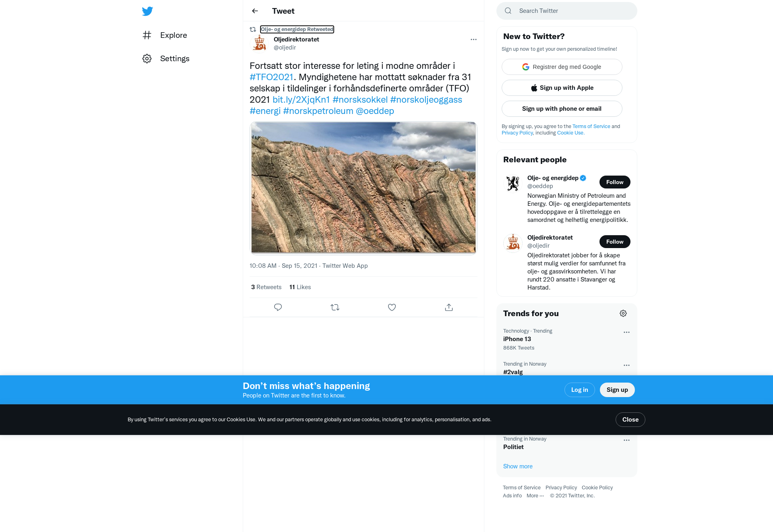Screen dimensions: 773x532
Task: Click Sign up with Apple button
Action: (562, 88)
